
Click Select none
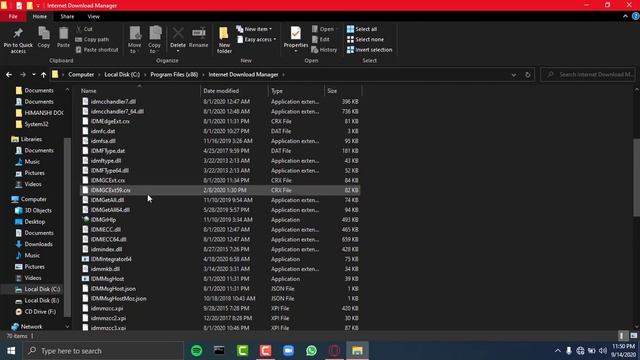[365, 39]
